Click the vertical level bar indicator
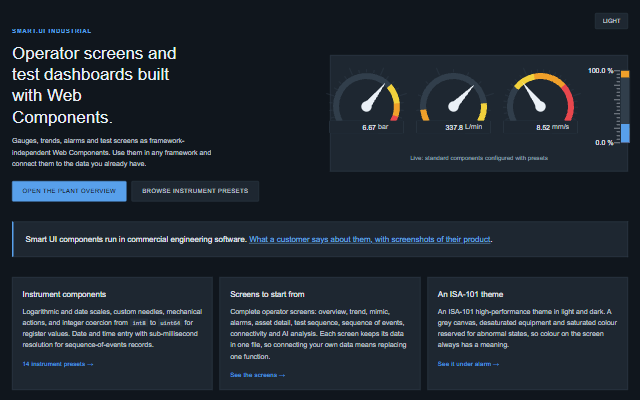 coord(625,107)
